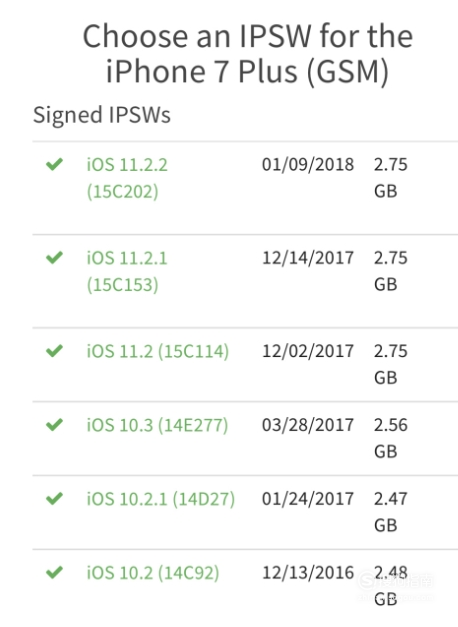
Task: Click the 01/09/2018 release date cell
Action: [x=308, y=164]
